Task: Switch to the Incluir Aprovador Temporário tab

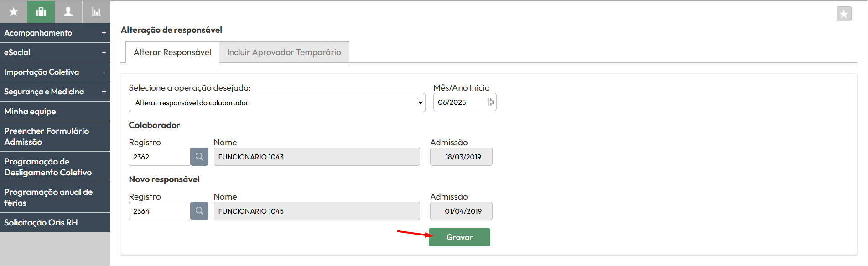Action: (x=284, y=52)
